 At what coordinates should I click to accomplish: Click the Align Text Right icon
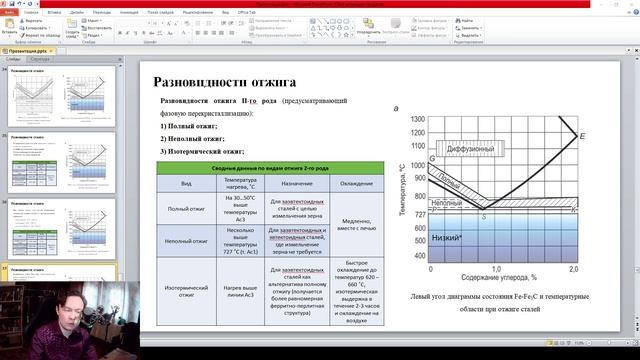click(x=213, y=33)
